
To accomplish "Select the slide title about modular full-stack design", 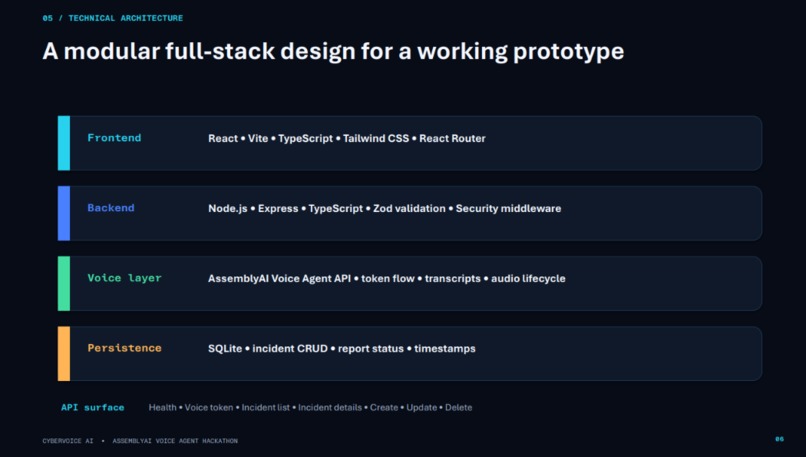I will (x=333, y=51).
